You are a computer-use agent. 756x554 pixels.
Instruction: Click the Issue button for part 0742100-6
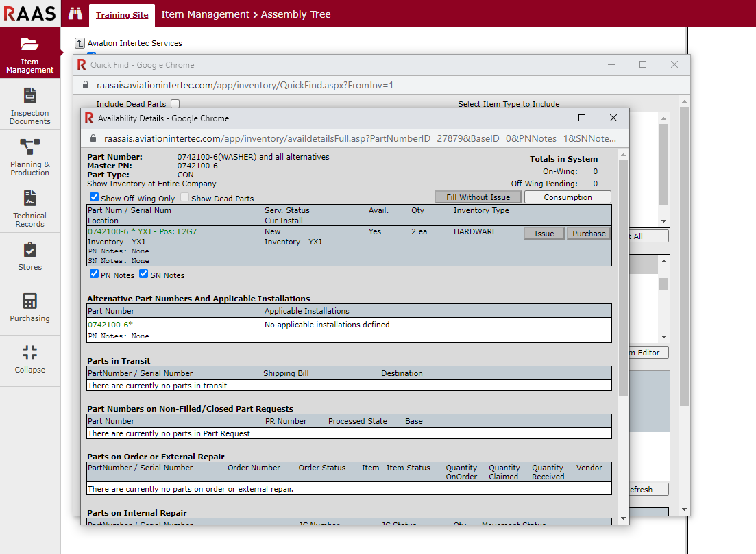pyautogui.click(x=544, y=234)
